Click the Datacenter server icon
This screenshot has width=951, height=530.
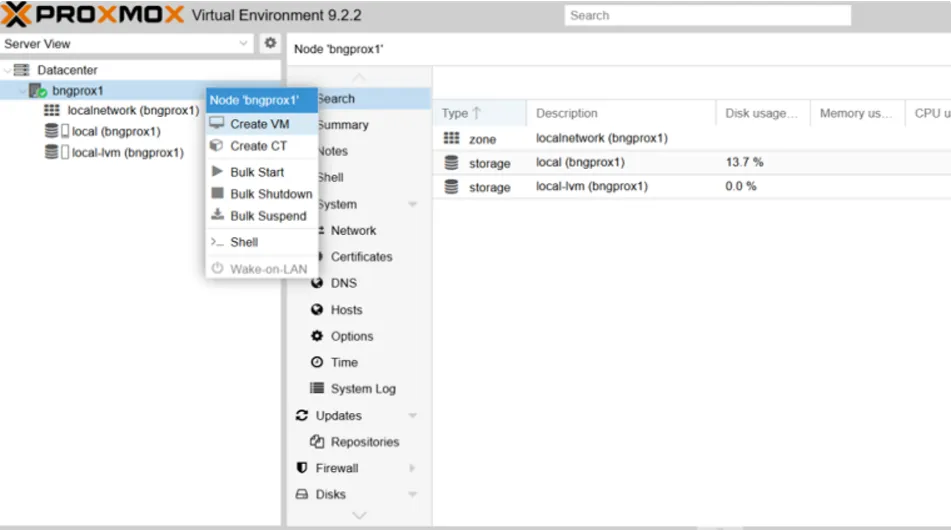[x=22, y=70]
